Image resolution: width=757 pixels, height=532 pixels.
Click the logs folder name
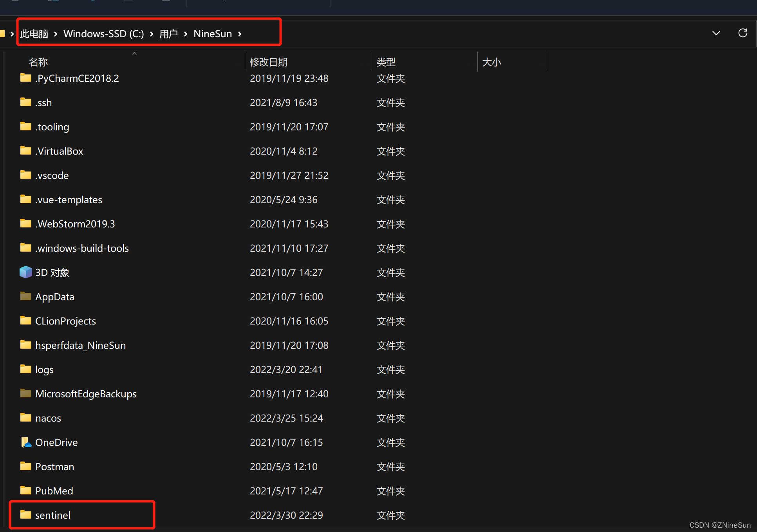[x=44, y=370]
